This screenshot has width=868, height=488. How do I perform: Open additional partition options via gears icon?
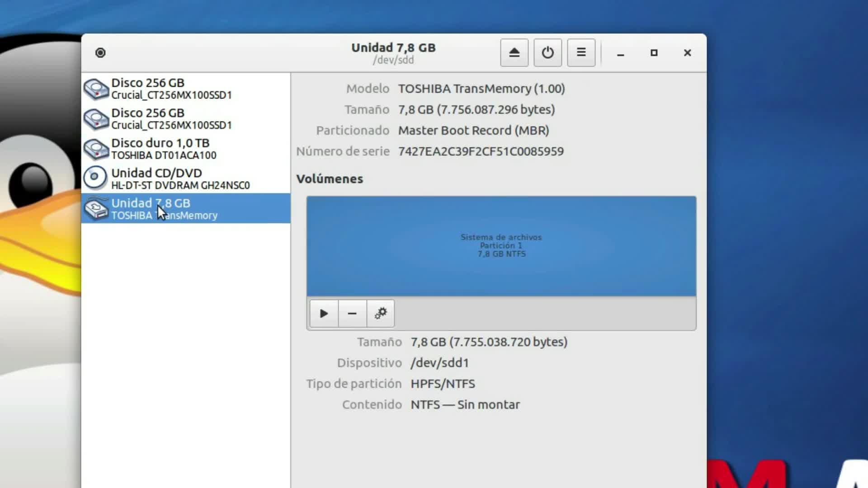(381, 314)
